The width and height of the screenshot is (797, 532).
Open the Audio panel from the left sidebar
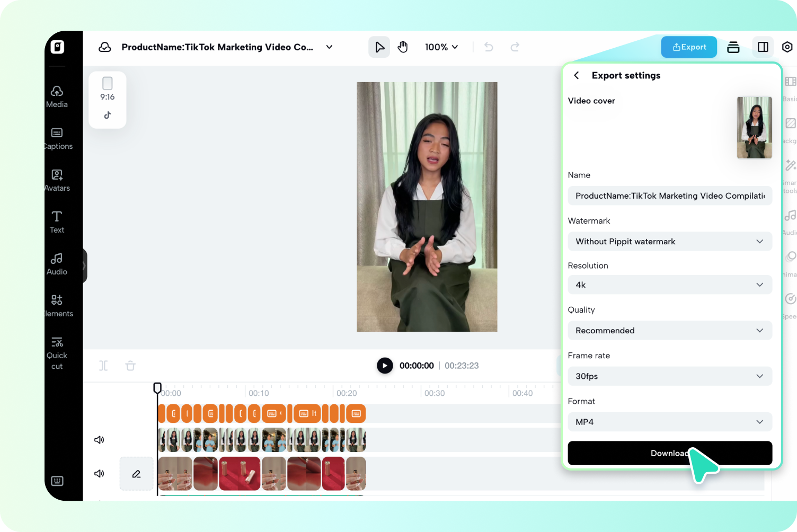[x=57, y=263]
